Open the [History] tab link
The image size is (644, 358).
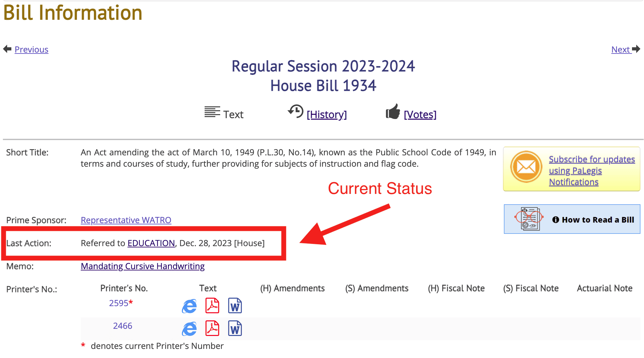tap(327, 114)
